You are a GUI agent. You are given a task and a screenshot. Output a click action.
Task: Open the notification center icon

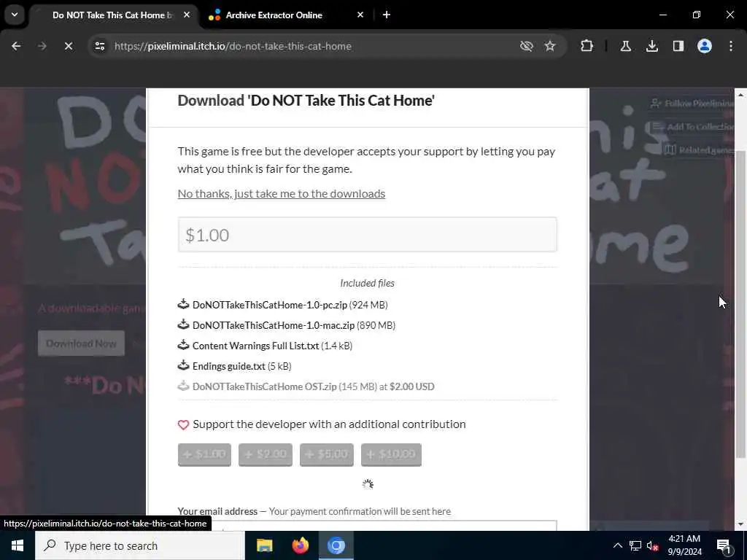coord(724,545)
